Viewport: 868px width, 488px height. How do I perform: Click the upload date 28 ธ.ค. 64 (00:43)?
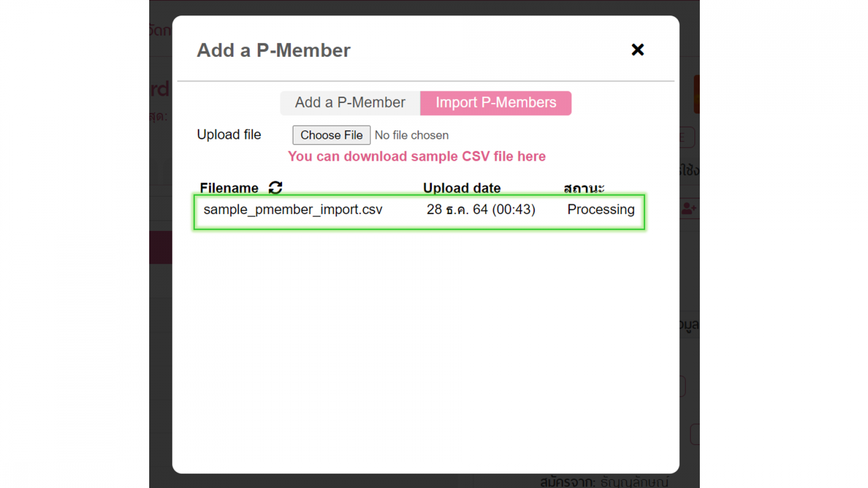tap(481, 209)
